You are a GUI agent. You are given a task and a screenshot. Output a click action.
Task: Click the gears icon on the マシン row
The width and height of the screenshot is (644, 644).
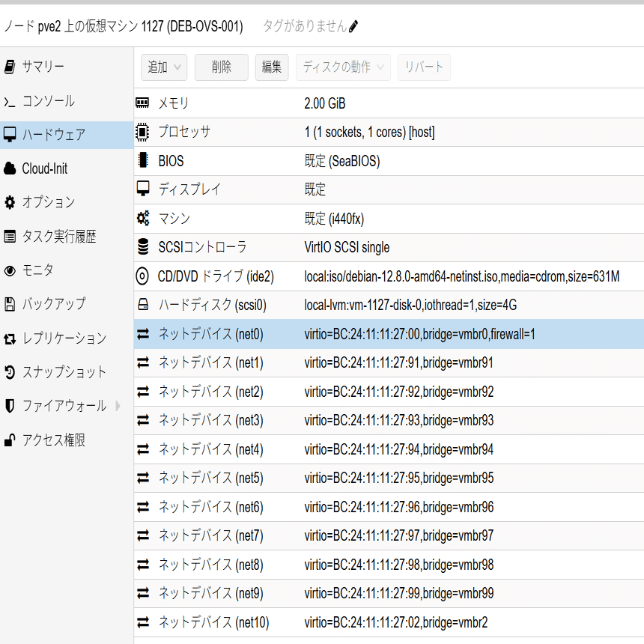click(143, 217)
